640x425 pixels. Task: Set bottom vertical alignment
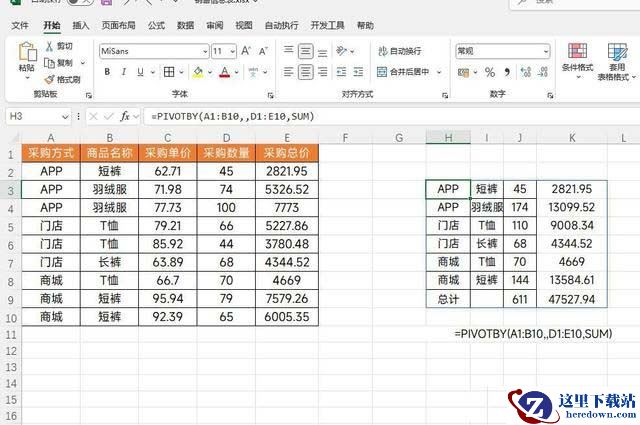(x=322, y=52)
